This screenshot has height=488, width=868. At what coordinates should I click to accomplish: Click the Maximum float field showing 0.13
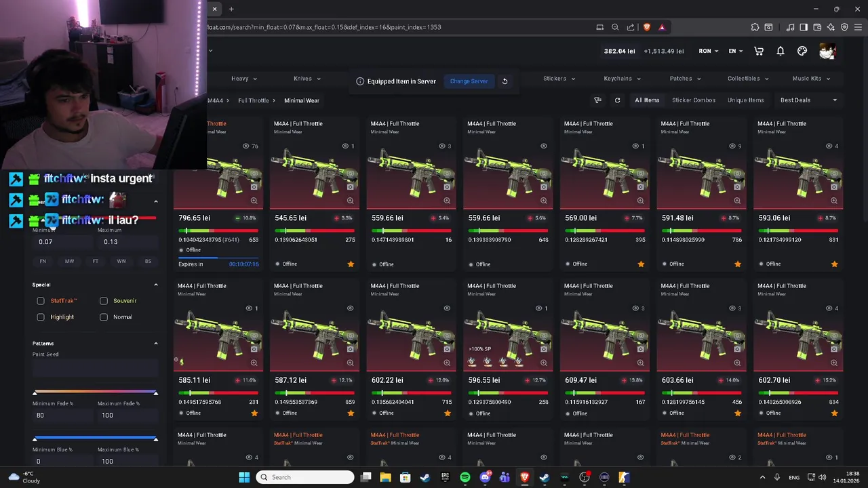click(127, 242)
